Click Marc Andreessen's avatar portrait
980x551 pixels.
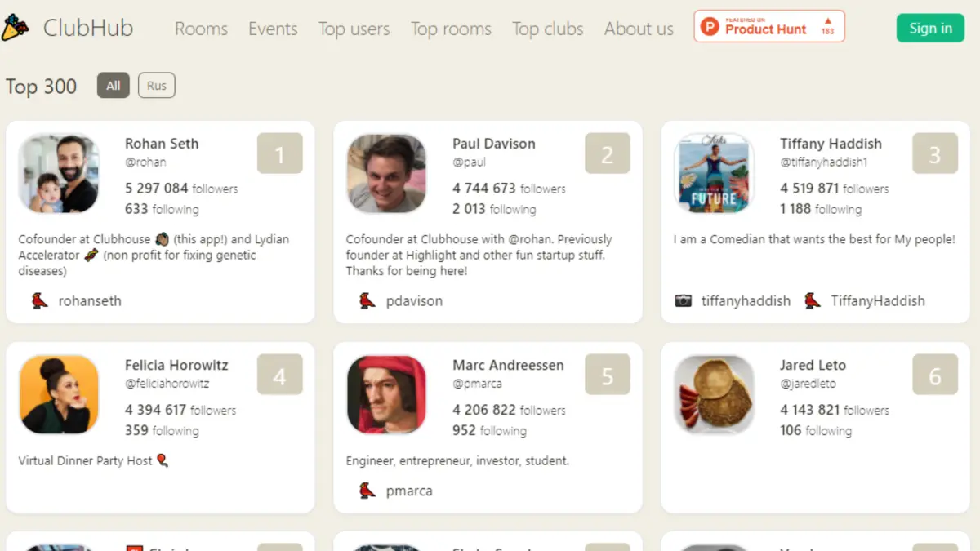click(386, 394)
